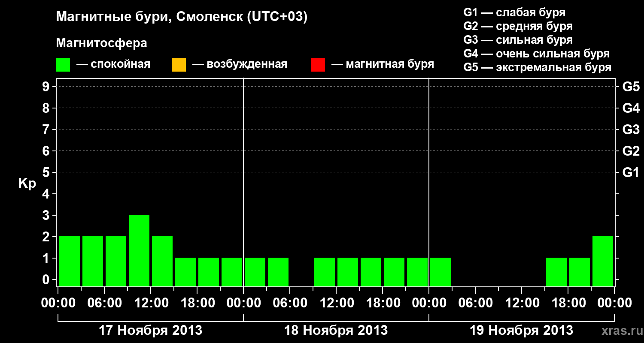Click the G4 label on right axis
This screenshot has height=343, width=644.
point(631,108)
